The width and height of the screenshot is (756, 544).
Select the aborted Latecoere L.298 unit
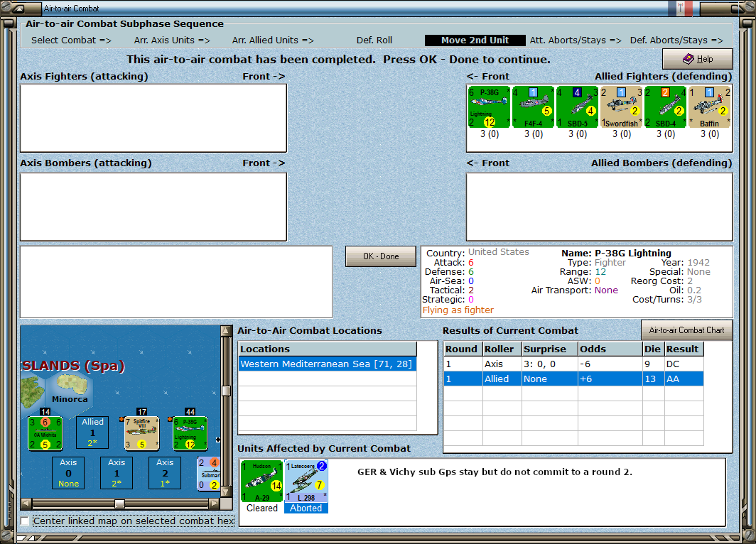[306, 481]
